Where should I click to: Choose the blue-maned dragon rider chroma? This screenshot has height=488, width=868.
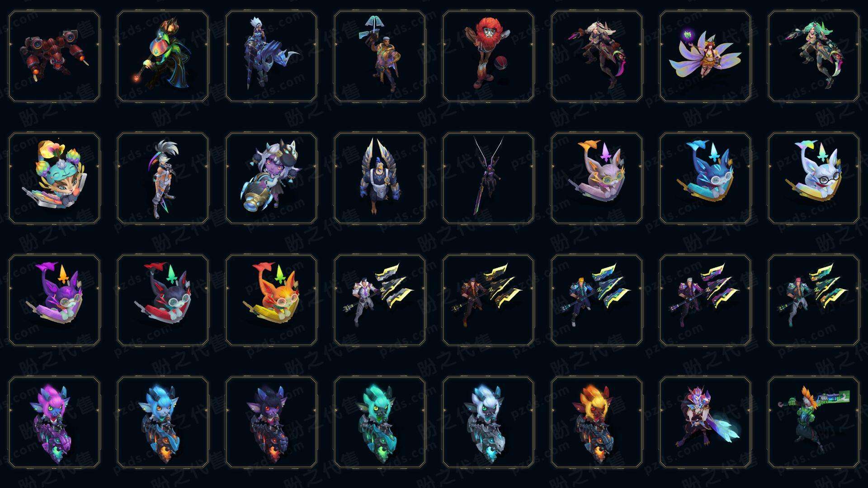[163, 422]
